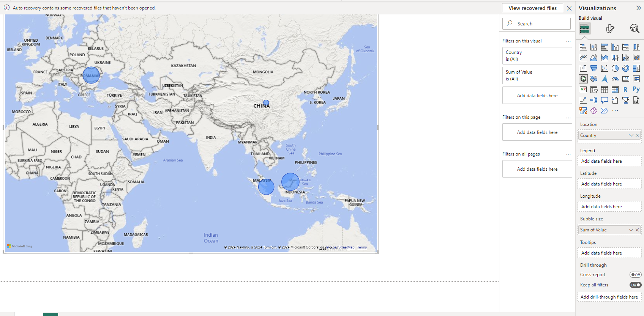Pick the matrix visual icon
This screenshot has height=316, width=644.
[615, 90]
